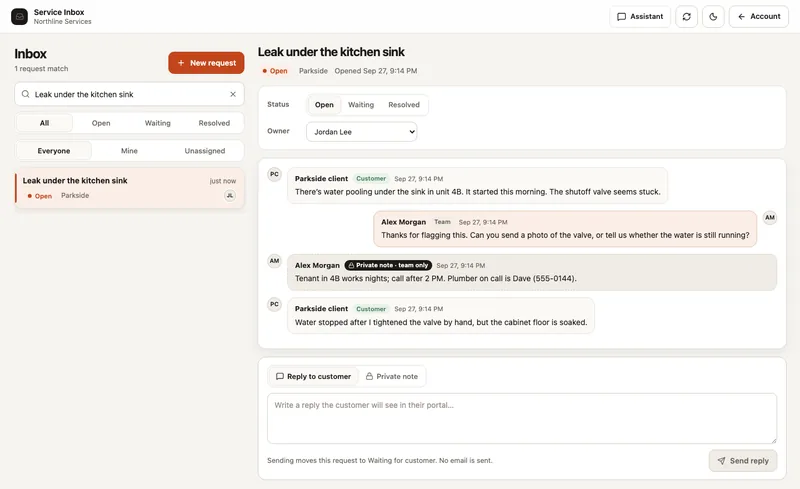The image size is (800, 489).
Task: Set request status to Waiting
Action: [x=361, y=105]
